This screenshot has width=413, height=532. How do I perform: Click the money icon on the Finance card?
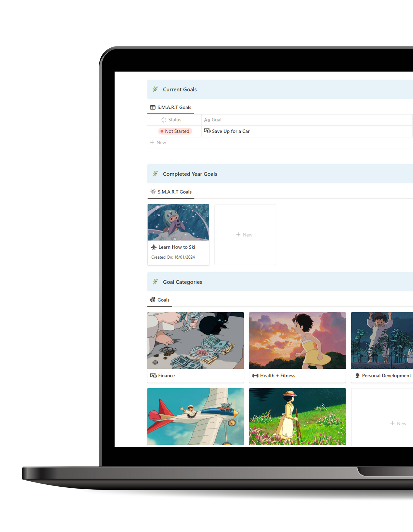pyautogui.click(x=153, y=375)
